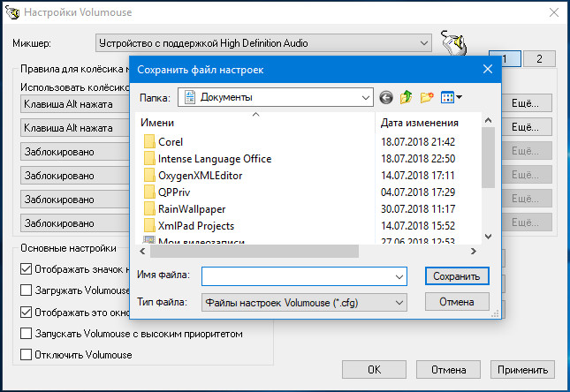Screen dimensions: 570x392
Task: Select the 'XmlPad Projects' folder name
Action: click(x=196, y=226)
